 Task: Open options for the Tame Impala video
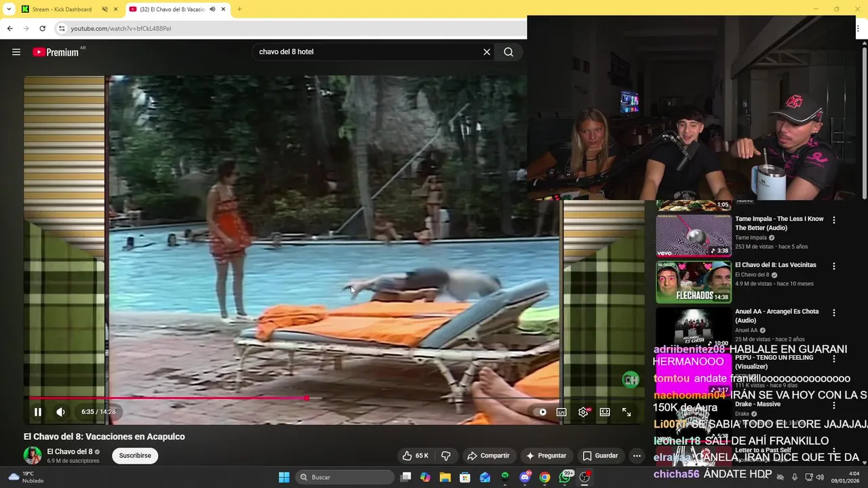[x=834, y=220]
